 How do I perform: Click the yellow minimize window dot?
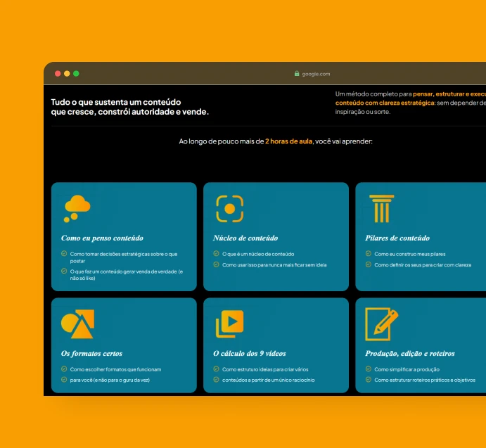pyautogui.click(x=67, y=73)
